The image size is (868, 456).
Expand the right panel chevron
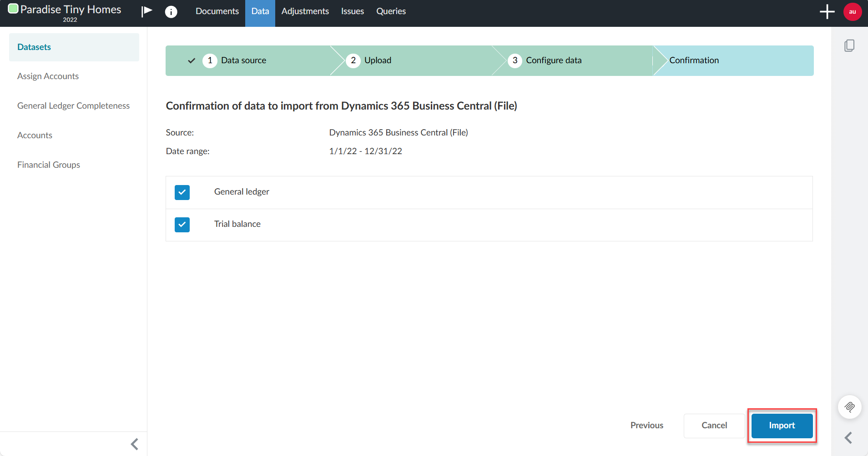tap(848, 438)
